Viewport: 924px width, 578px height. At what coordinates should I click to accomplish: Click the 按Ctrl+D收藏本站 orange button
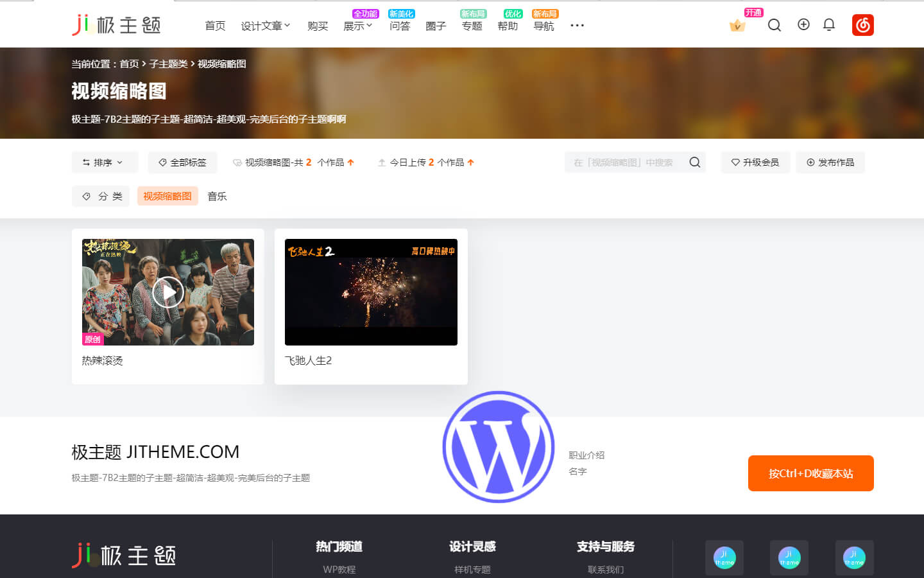pos(810,473)
